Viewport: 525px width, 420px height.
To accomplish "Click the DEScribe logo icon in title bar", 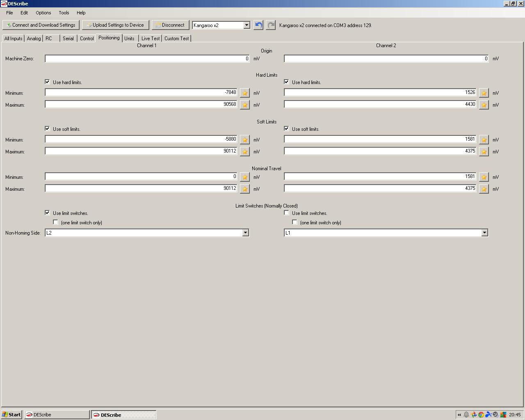I will click(x=4, y=4).
